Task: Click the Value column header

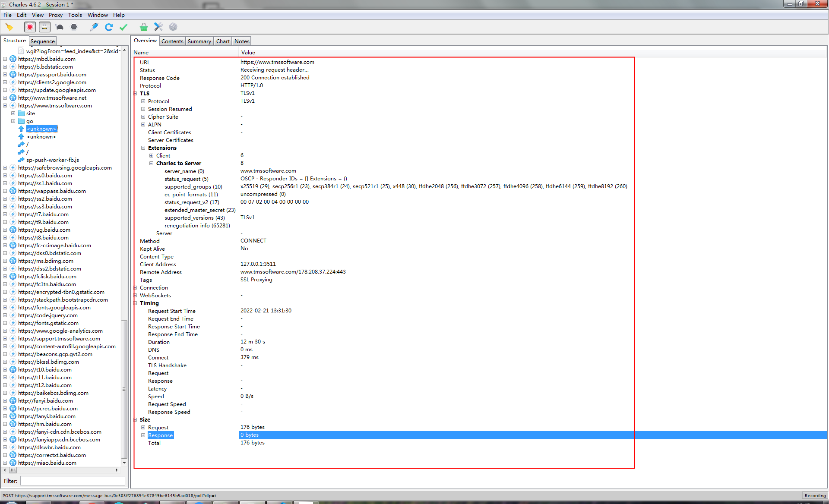Action: 533,52
